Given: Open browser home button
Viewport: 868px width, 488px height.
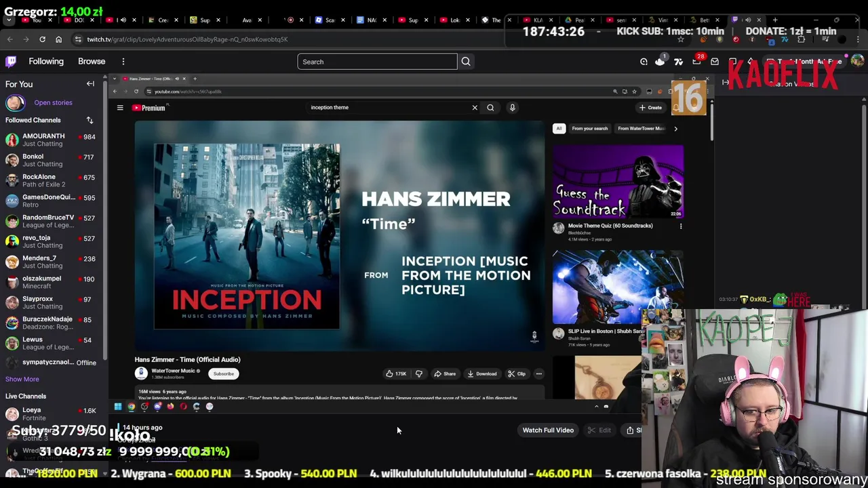Looking at the screenshot, I should click(58, 39).
